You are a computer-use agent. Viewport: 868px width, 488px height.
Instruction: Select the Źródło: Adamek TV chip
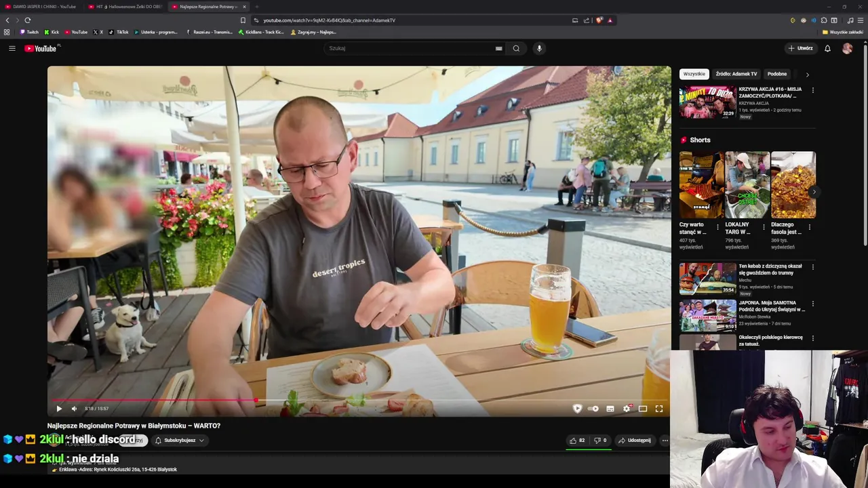[x=736, y=74]
